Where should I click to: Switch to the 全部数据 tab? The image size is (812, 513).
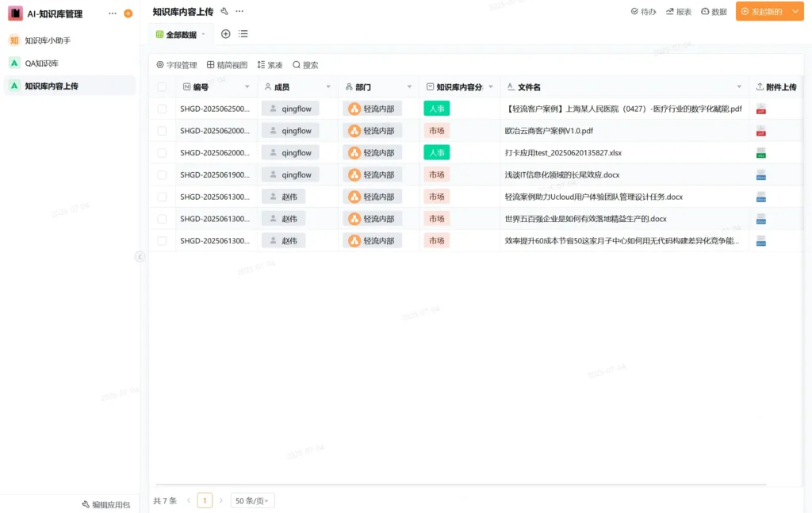[181, 34]
